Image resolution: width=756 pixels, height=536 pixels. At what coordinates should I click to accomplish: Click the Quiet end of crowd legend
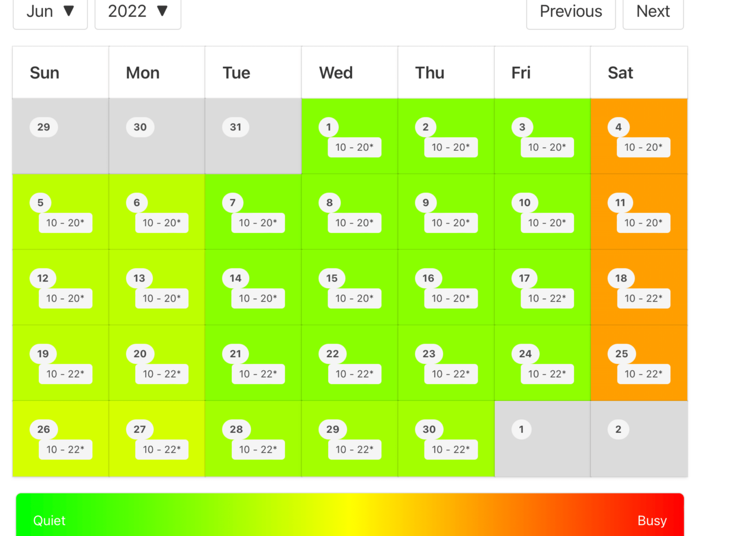coord(49,520)
